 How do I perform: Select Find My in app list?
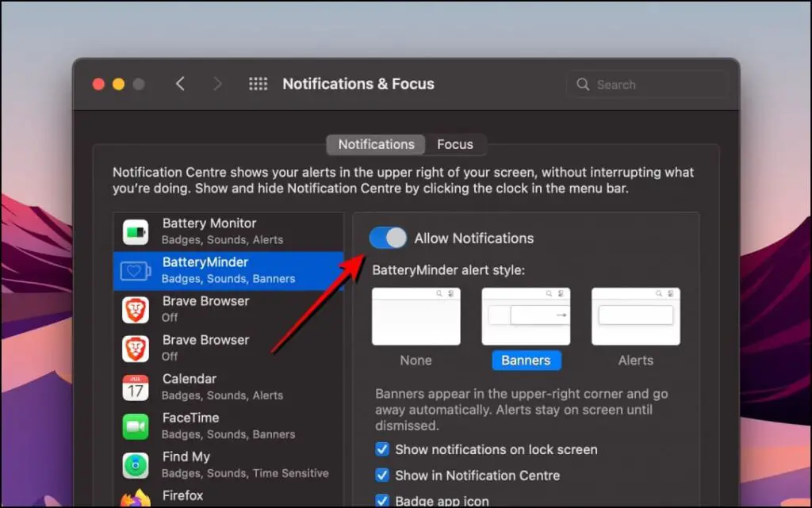coord(228,465)
